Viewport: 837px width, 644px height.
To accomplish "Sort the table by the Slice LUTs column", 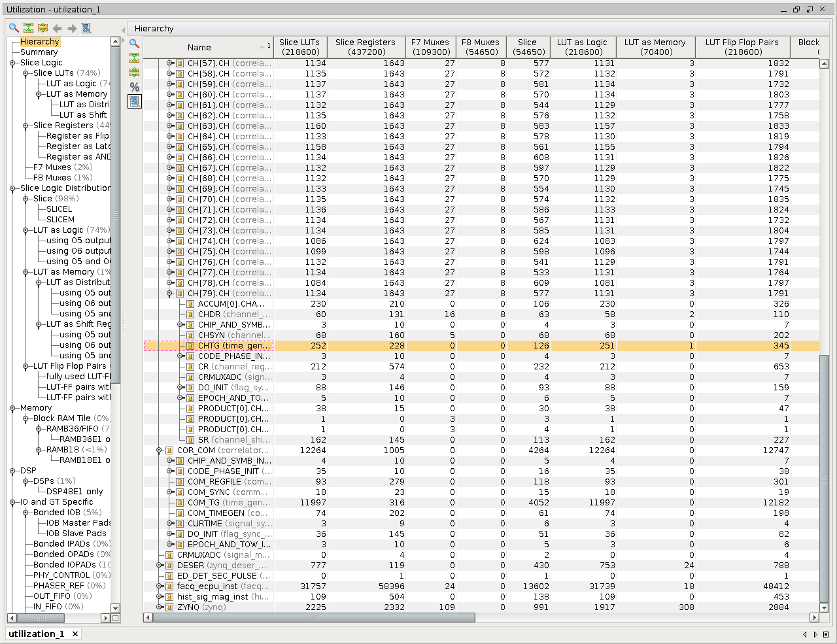I will (299, 47).
